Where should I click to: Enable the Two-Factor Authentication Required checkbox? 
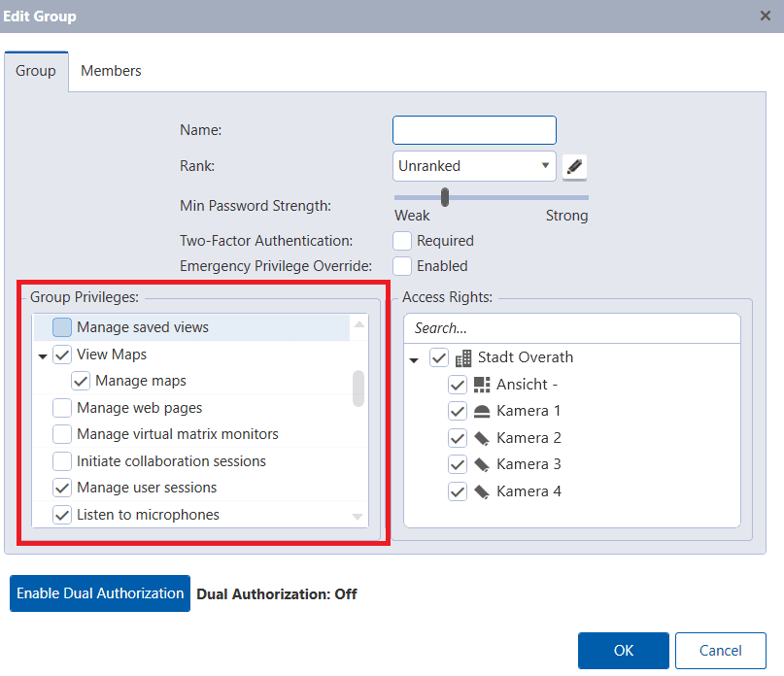(402, 240)
